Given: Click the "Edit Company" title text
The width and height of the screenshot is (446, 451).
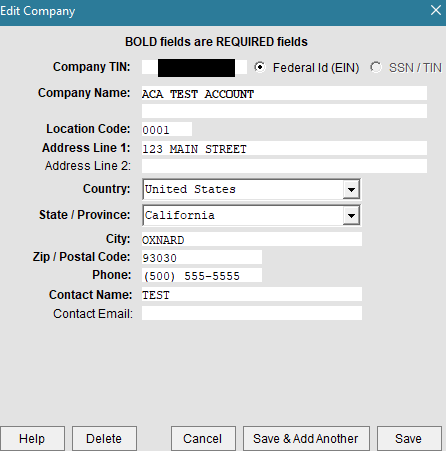Looking at the screenshot, I should click(38, 11).
